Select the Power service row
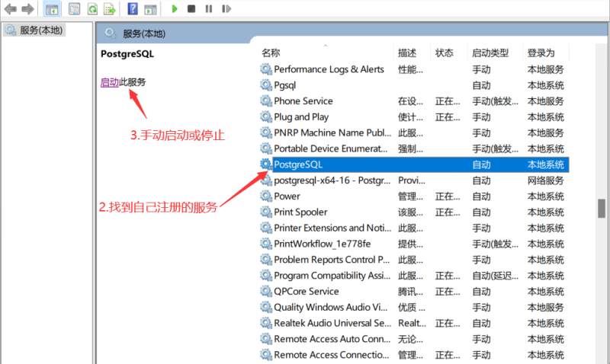 414,196
